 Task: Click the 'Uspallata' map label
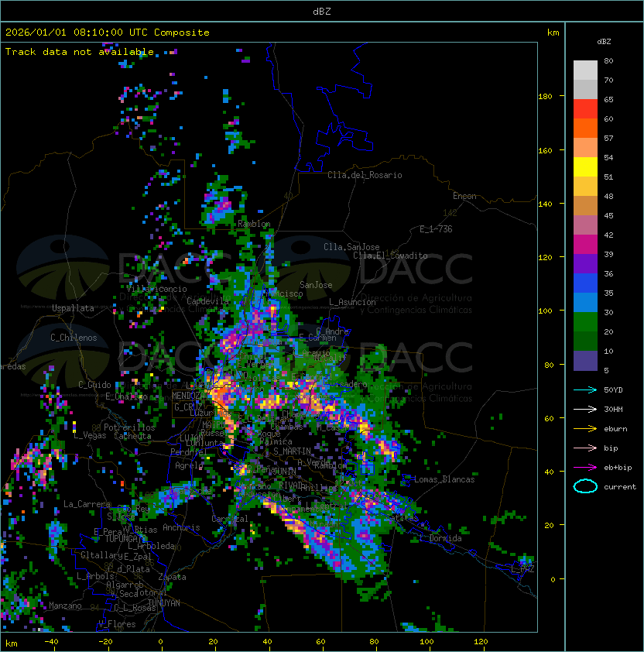point(73,308)
